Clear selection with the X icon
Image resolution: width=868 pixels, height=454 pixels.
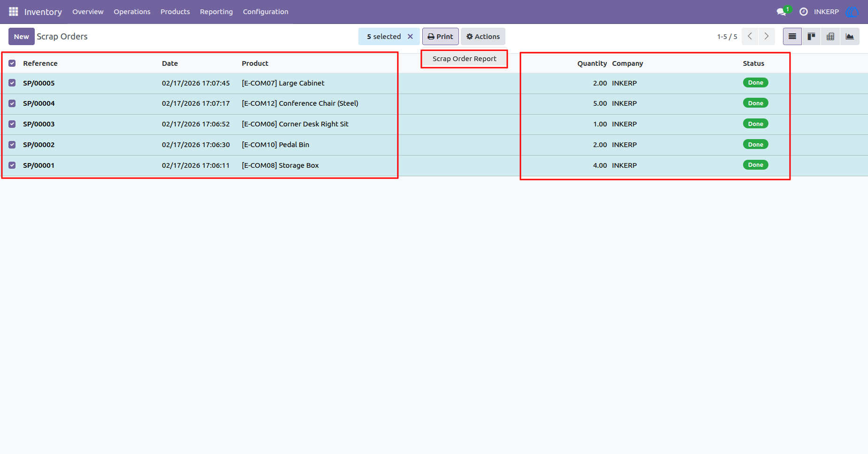[410, 37]
